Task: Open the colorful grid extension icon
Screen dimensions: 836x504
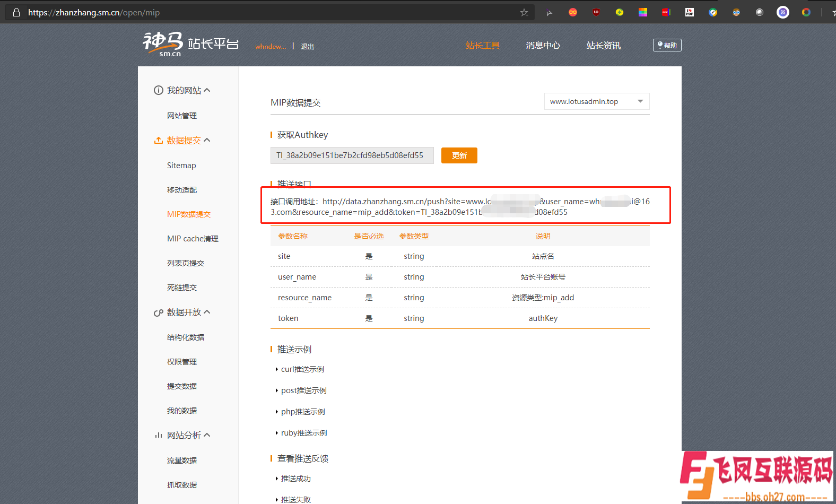Action: (643, 12)
